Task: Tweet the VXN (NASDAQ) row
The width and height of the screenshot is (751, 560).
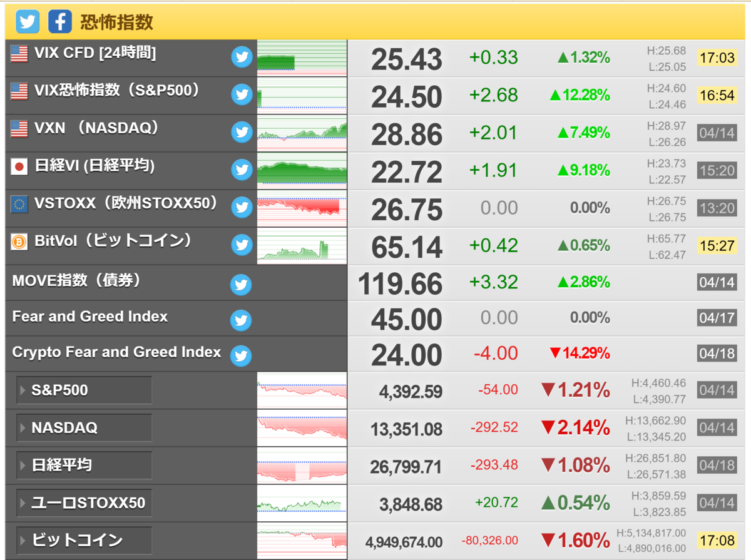Action: click(242, 132)
